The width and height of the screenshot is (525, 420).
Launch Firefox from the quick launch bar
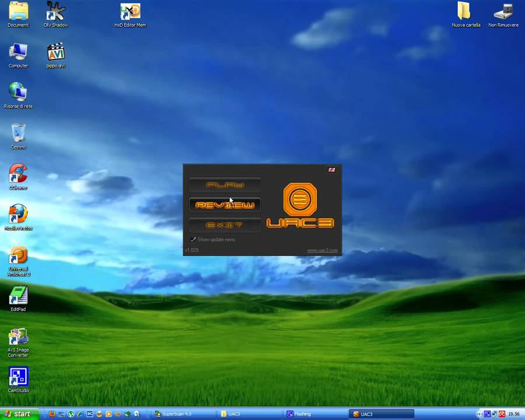pyautogui.click(x=52, y=414)
